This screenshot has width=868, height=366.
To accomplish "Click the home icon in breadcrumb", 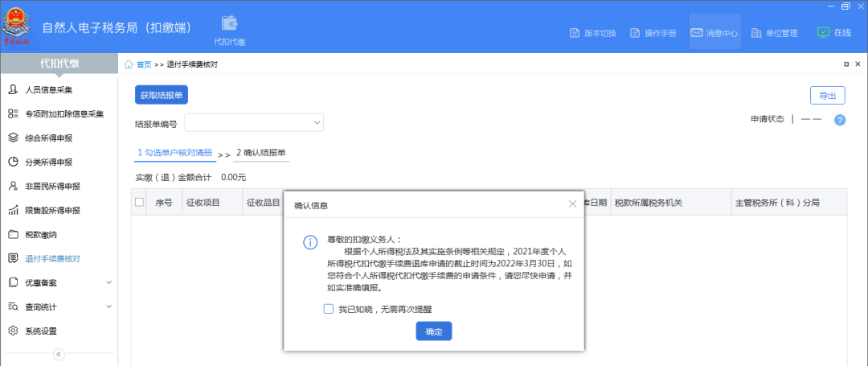I will 129,64.
